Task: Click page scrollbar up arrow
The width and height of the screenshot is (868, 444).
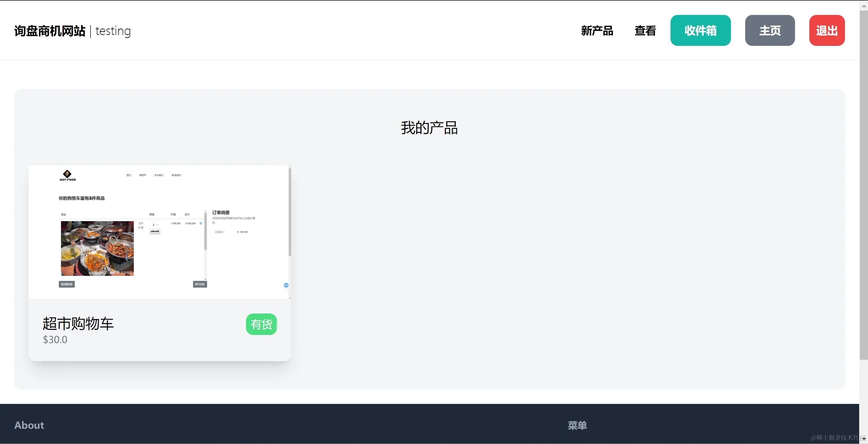Action: [x=864, y=6]
